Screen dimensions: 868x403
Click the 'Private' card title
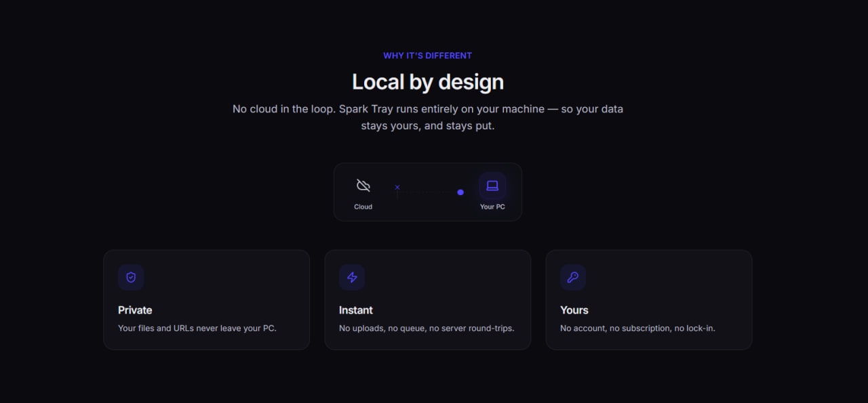click(x=135, y=310)
